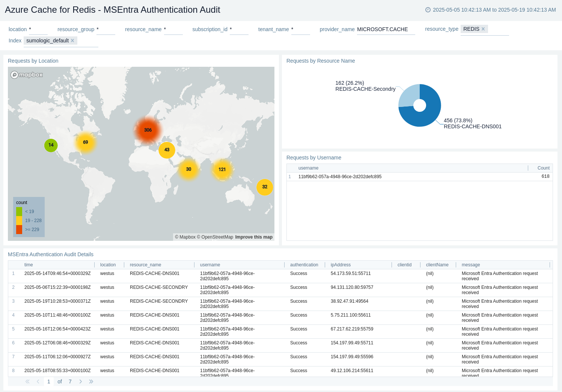This screenshot has width=562, height=392.
Task: Click the dashboard title text
Action: pyautogui.click(x=113, y=10)
